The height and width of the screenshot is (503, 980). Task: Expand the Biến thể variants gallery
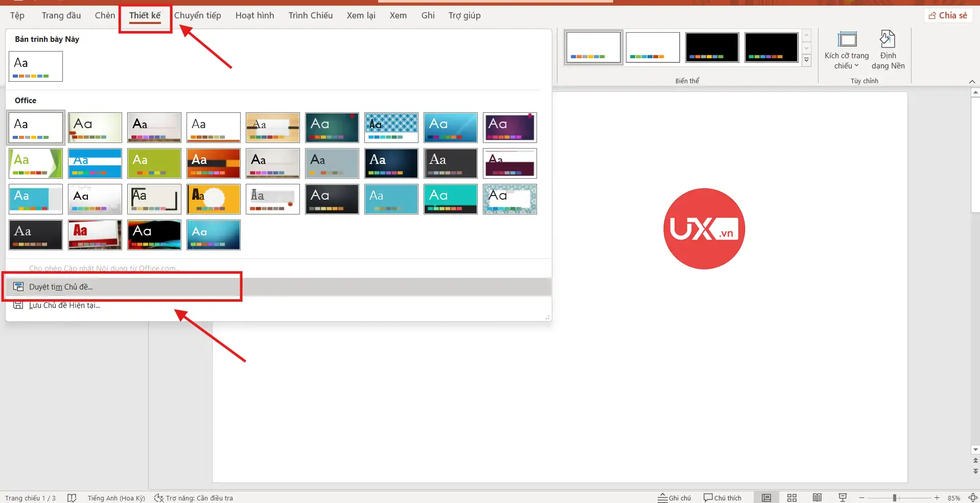click(806, 61)
